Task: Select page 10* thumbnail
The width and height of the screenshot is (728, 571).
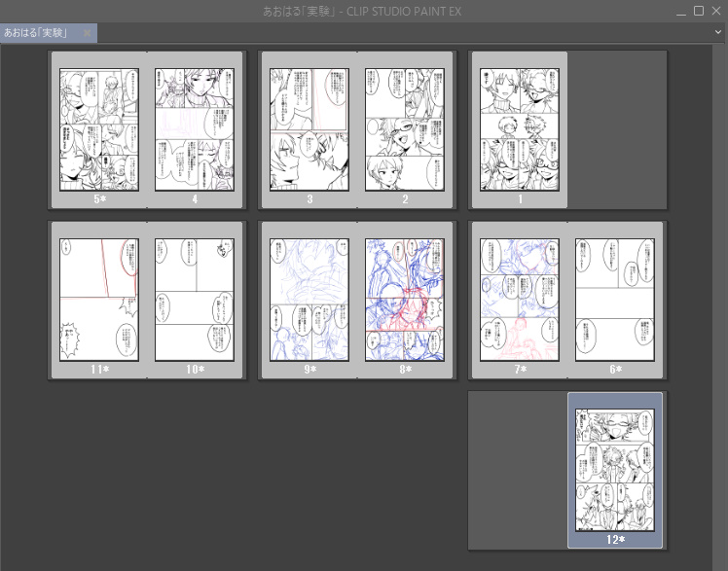Action: pyautogui.click(x=194, y=300)
